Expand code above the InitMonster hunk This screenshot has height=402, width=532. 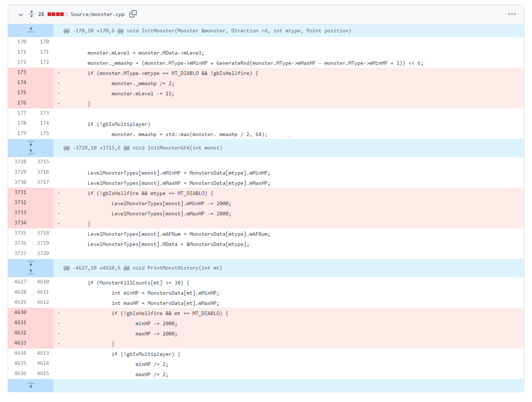point(31,30)
